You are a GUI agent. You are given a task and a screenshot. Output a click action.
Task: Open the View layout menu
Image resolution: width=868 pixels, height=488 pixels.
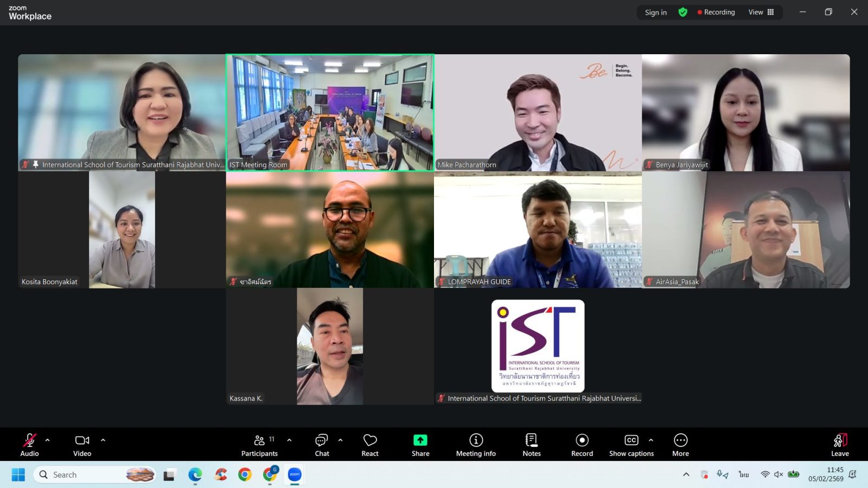pos(761,12)
